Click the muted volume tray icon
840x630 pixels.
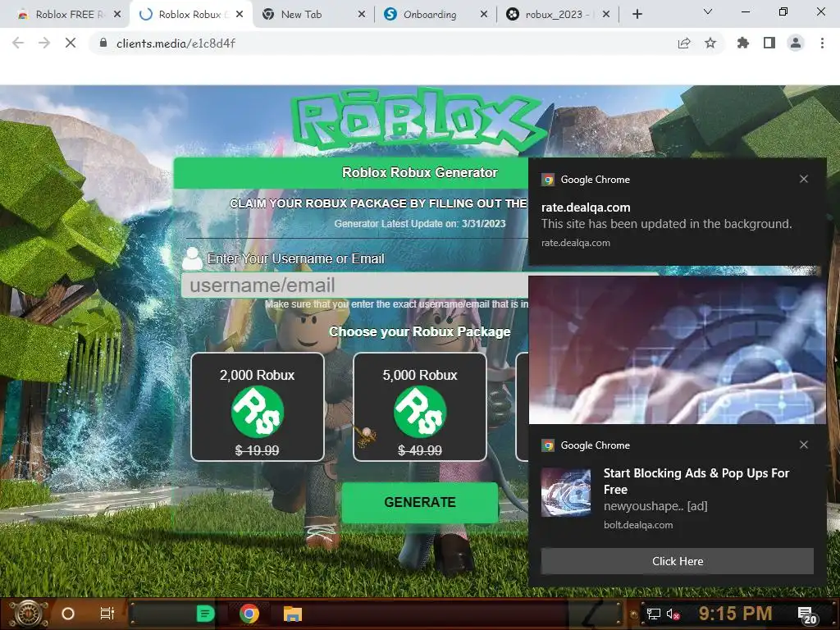click(673, 614)
